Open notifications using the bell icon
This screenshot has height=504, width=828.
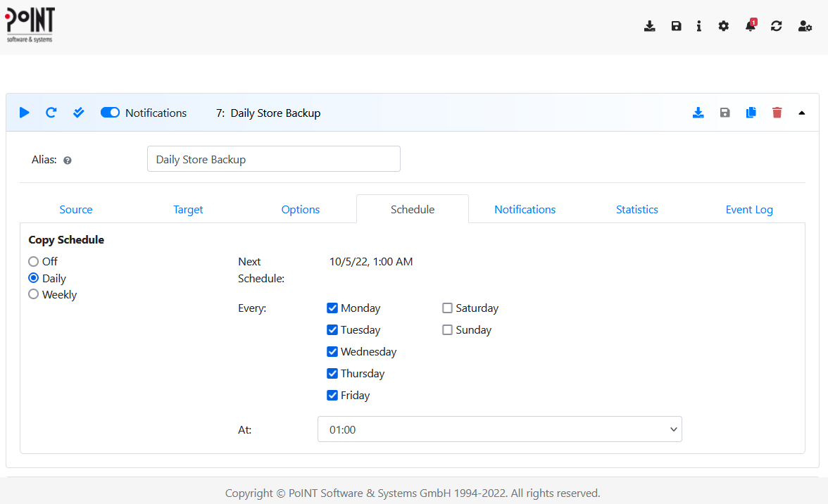point(748,26)
